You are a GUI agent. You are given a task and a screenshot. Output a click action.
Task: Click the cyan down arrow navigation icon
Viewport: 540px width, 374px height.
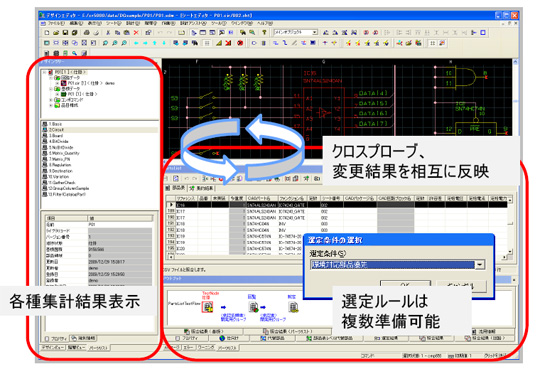[x=164, y=43]
